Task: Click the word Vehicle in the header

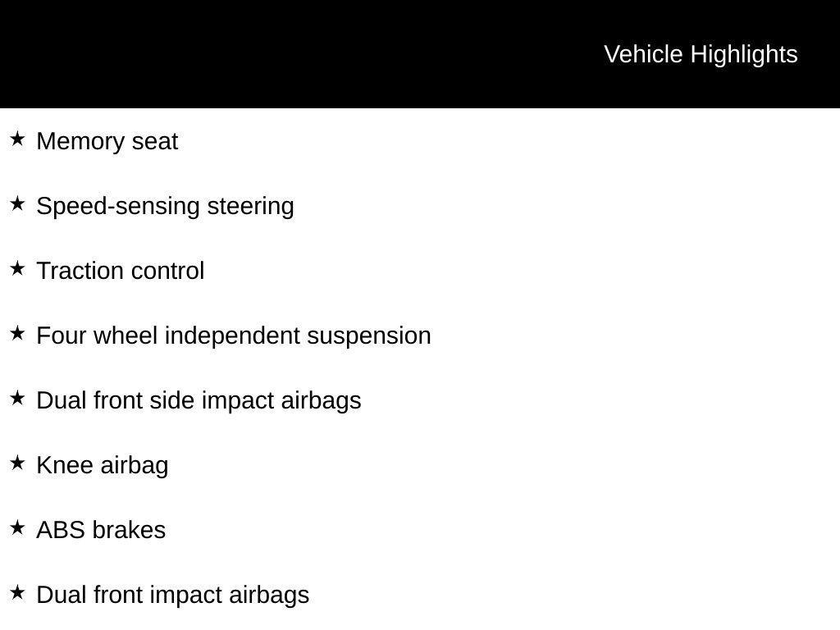Action: (643, 54)
